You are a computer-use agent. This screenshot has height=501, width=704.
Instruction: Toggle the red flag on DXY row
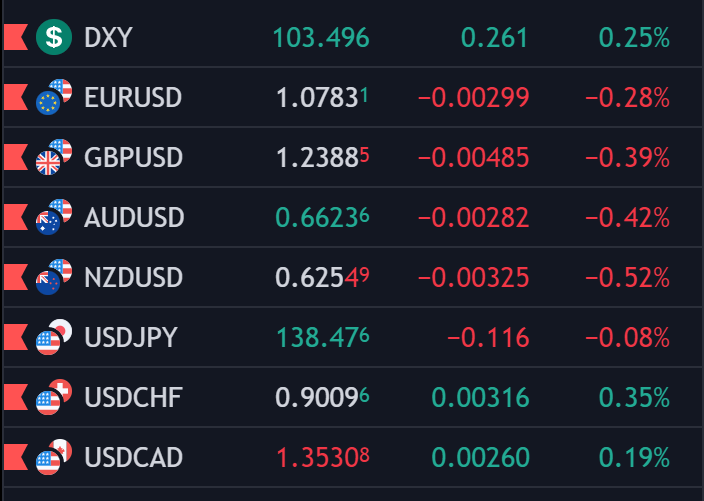pyautogui.click(x=15, y=38)
